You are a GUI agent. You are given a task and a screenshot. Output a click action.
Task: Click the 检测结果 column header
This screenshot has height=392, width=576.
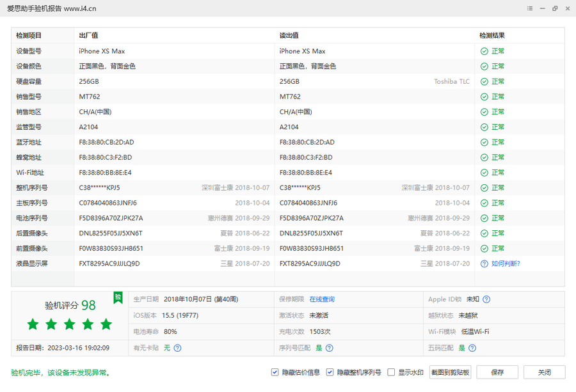492,36
